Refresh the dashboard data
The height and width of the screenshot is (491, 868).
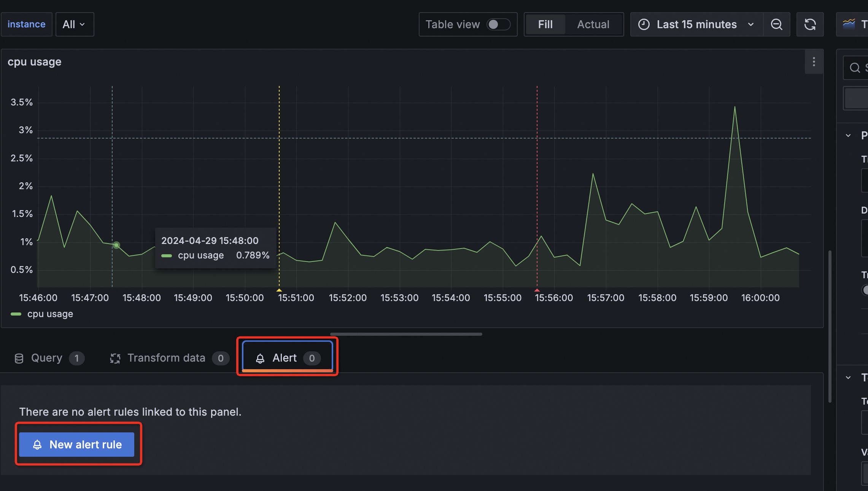810,24
